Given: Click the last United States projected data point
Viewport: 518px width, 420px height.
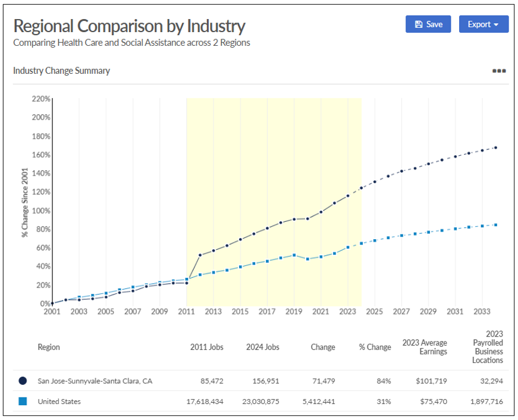Looking at the screenshot, I should click(x=495, y=225).
